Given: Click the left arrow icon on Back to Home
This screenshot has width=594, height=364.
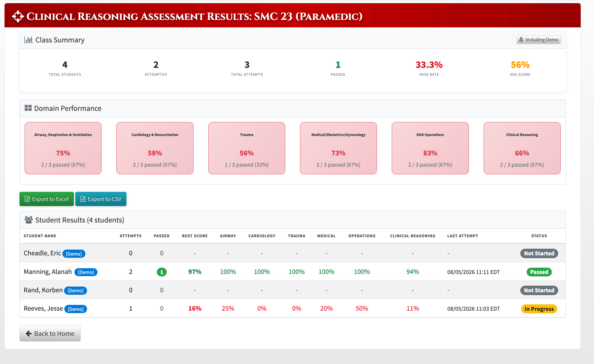Looking at the screenshot, I should (x=29, y=333).
